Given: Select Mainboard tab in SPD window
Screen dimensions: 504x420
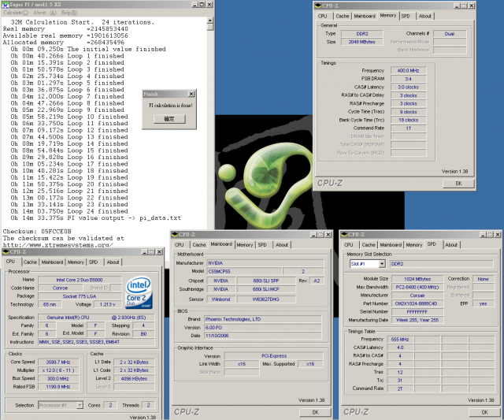Looking at the screenshot, I should 391,245.
